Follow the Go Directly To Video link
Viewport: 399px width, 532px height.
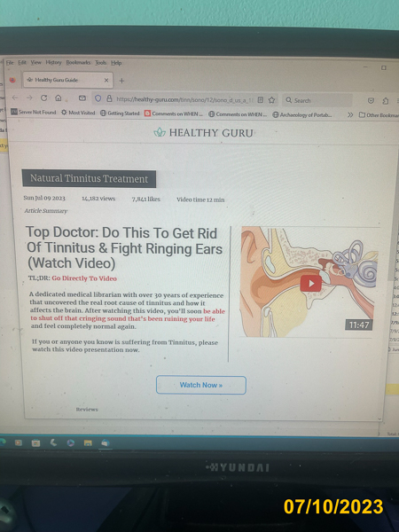[x=84, y=278]
